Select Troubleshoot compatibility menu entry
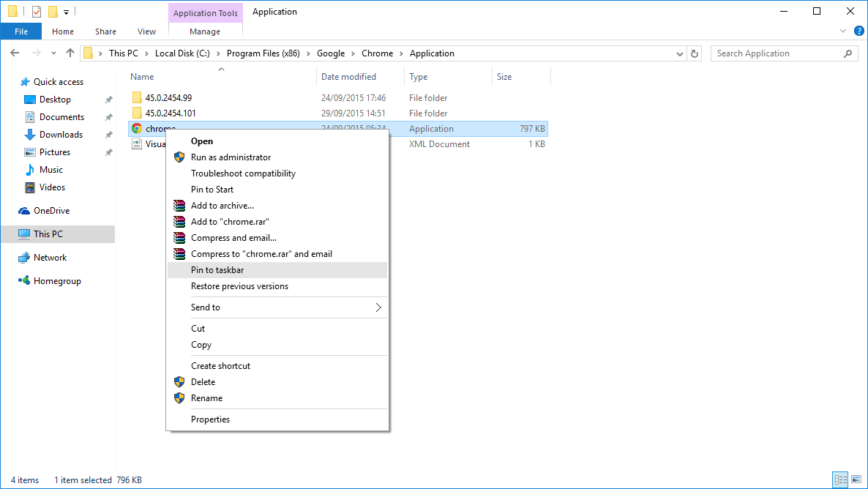This screenshot has height=489, width=868. 277,173
